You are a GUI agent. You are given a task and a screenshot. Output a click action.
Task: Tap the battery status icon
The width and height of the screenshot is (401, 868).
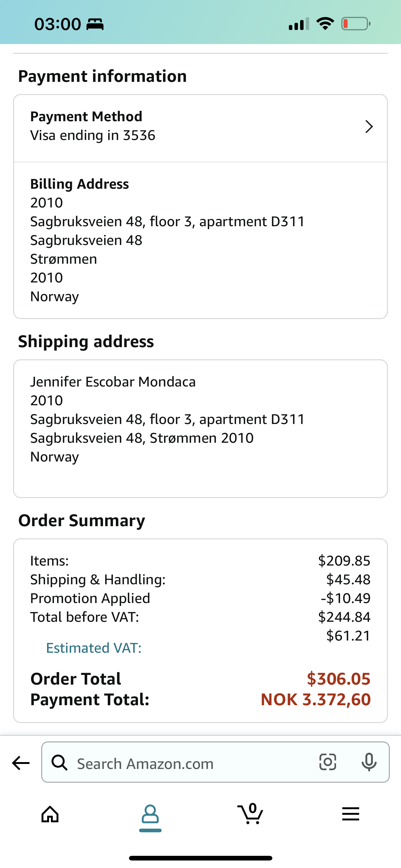coord(356,23)
